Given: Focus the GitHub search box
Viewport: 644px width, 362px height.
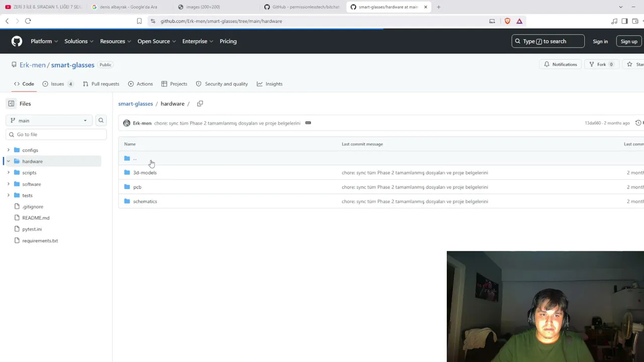Looking at the screenshot, I should tap(548, 41).
